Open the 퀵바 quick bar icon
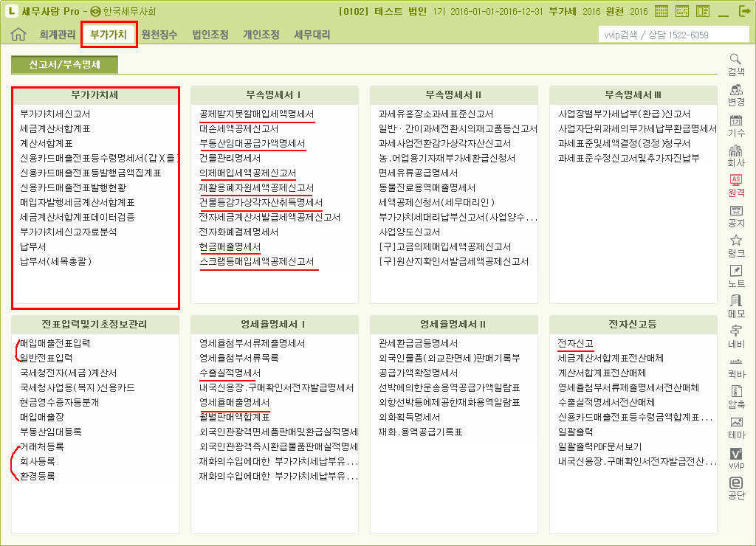The width and height of the screenshot is (756, 546). pyautogui.click(x=736, y=367)
